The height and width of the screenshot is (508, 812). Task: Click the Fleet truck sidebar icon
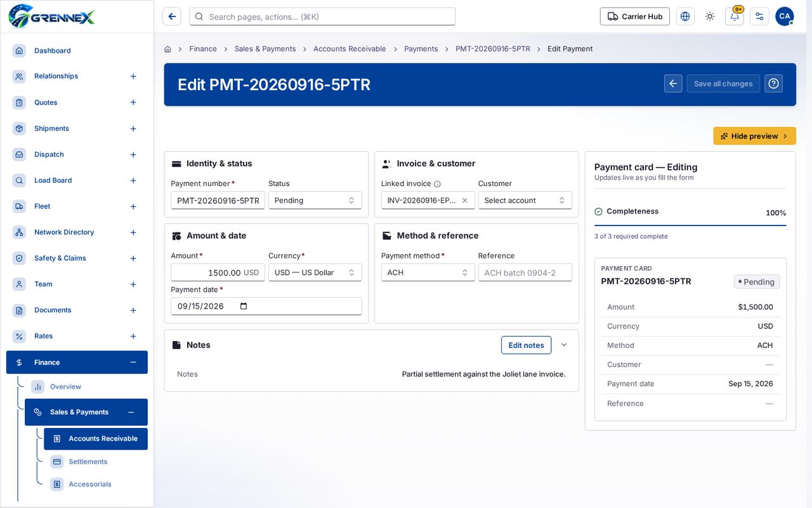(20, 206)
